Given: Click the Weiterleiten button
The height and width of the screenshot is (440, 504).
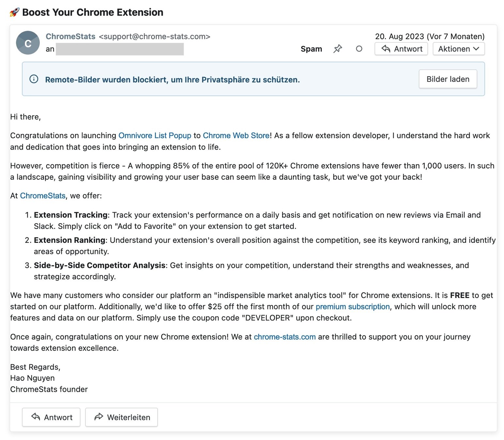Looking at the screenshot, I should click(121, 417).
